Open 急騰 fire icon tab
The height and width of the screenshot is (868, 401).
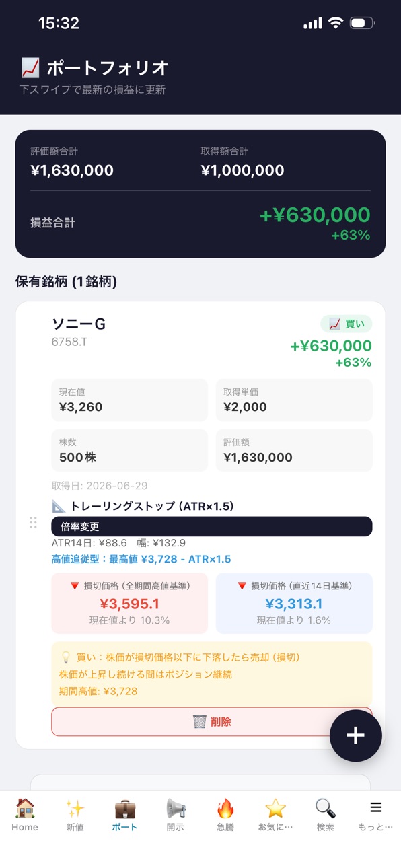pyautogui.click(x=225, y=815)
